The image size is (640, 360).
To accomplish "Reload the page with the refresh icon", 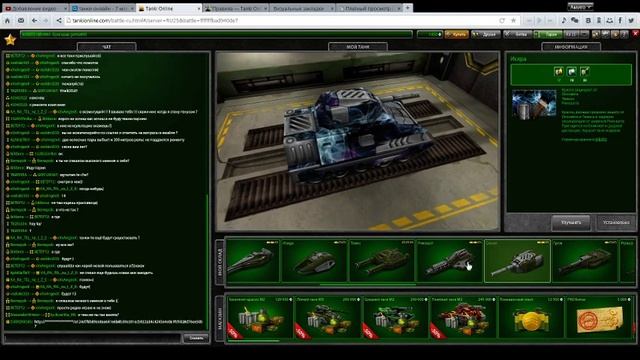I will [x=502, y=20].
